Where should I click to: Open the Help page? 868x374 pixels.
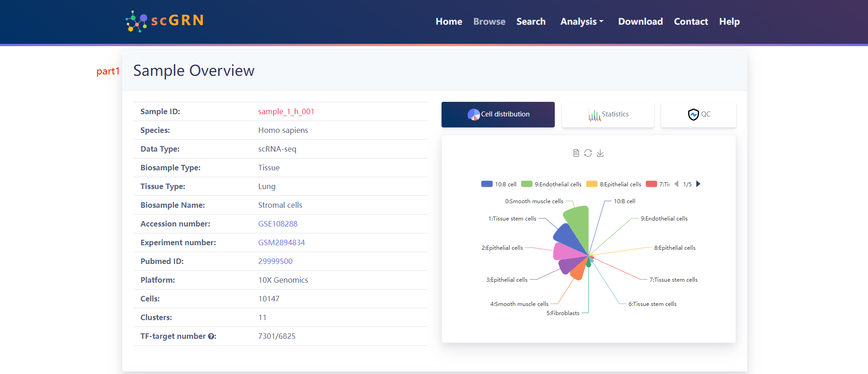729,21
